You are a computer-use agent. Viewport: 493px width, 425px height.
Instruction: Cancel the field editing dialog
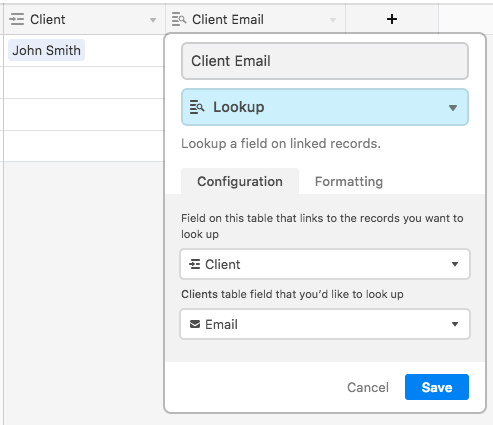pyautogui.click(x=368, y=387)
